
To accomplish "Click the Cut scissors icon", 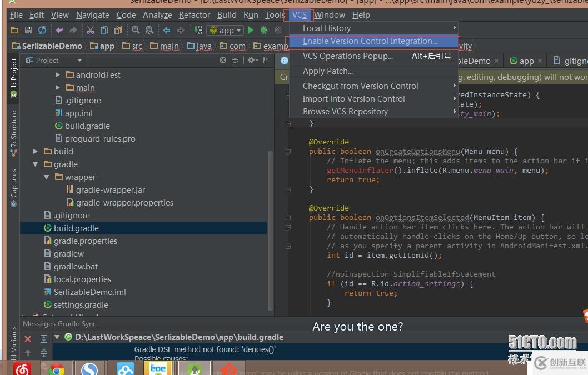I will coord(90,30).
